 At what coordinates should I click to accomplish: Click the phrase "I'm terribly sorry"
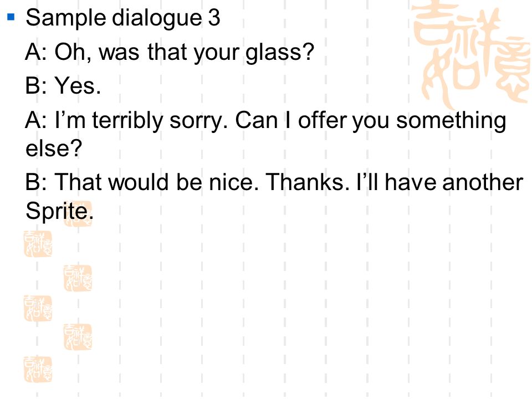pyautogui.click(x=141, y=121)
